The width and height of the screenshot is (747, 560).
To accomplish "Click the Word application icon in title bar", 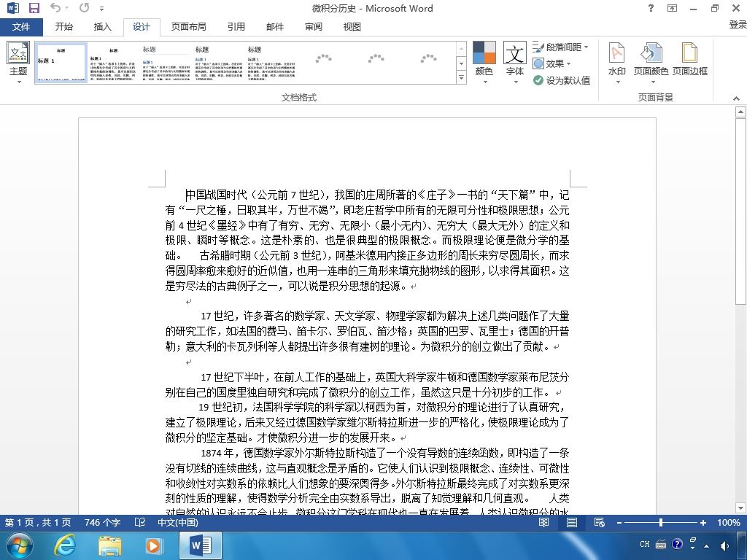I will [13, 8].
